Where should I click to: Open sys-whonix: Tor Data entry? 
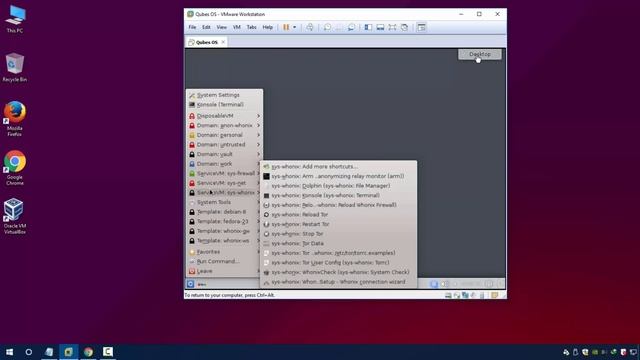click(338, 243)
